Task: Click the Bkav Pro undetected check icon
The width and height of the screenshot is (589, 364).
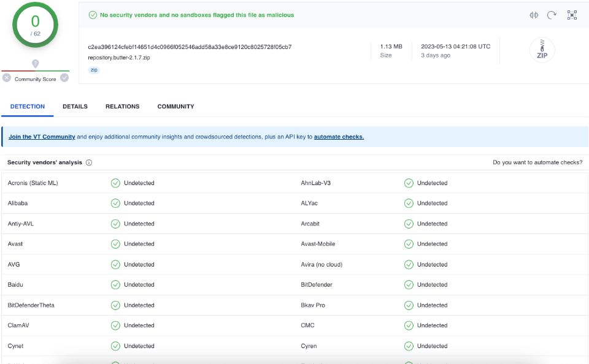Action: [x=409, y=305]
